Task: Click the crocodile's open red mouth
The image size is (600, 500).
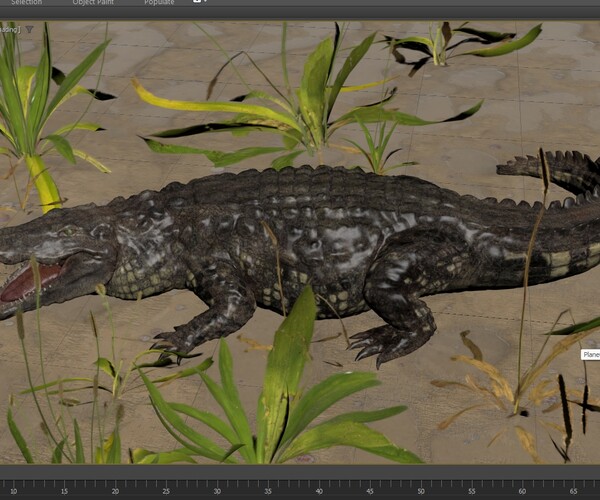Action: tap(31, 281)
